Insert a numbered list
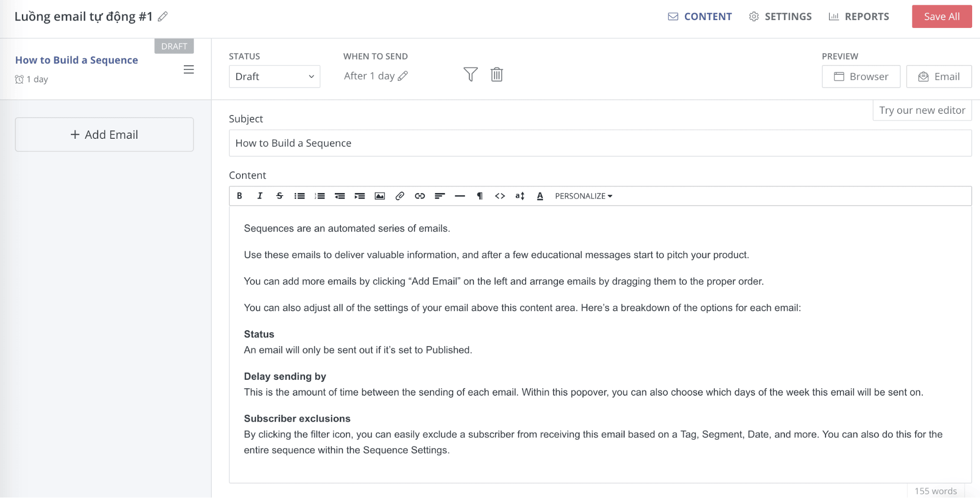The height and width of the screenshot is (498, 980). click(320, 196)
